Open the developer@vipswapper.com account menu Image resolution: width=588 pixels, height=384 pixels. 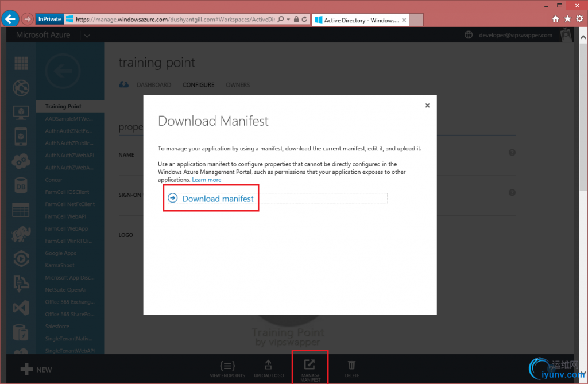tap(516, 35)
